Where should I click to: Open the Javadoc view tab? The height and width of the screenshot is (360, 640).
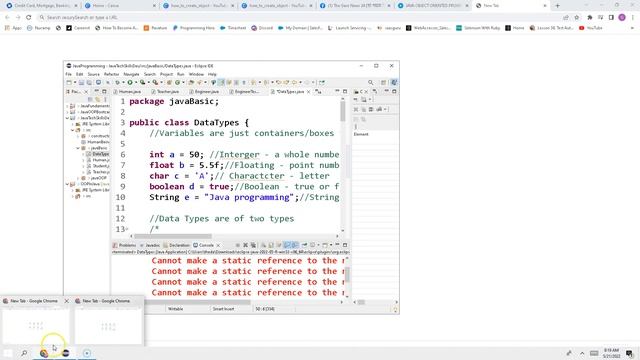(x=150, y=245)
